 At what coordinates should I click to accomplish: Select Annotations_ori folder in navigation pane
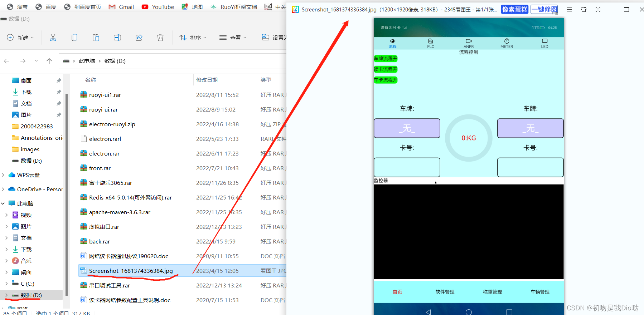pyautogui.click(x=37, y=138)
